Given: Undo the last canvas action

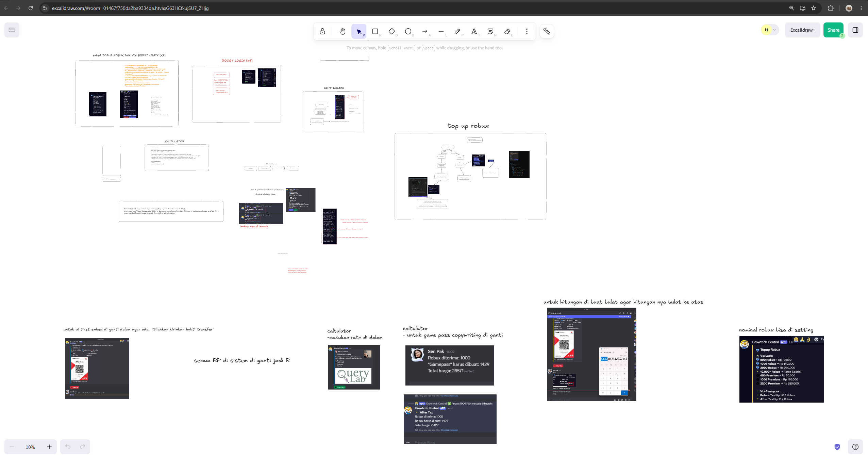Looking at the screenshot, I should click(x=68, y=447).
